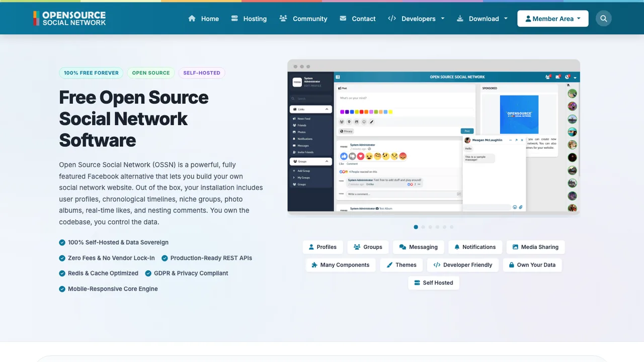Click the '100% Self-Hosted & Data Sovereign' item
This screenshot has height=362, width=644.
(114, 242)
